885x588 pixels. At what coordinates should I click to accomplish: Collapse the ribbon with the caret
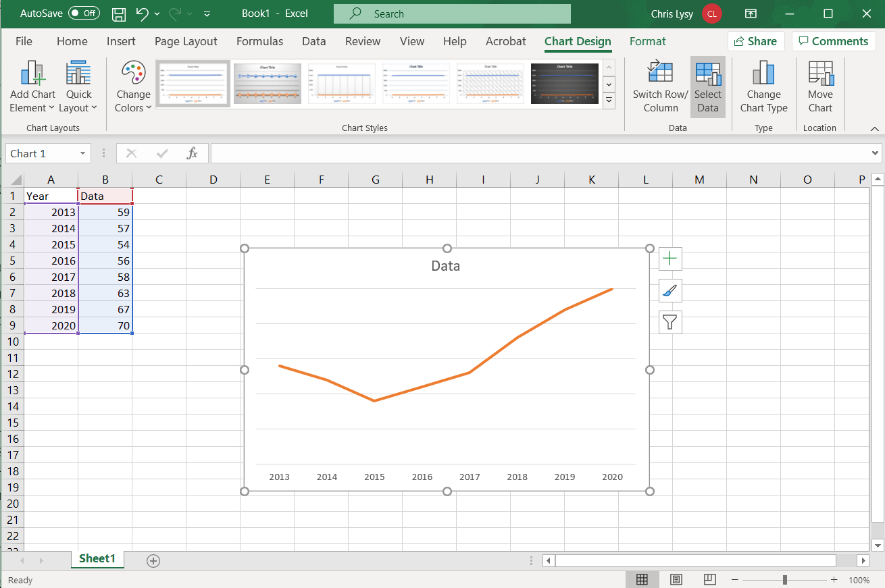click(x=874, y=128)
